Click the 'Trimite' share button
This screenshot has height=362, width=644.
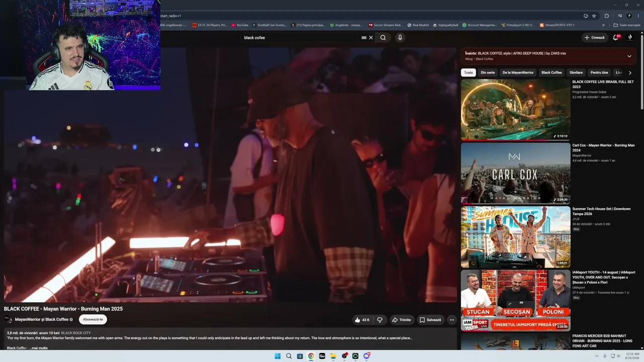pos(401,320)
